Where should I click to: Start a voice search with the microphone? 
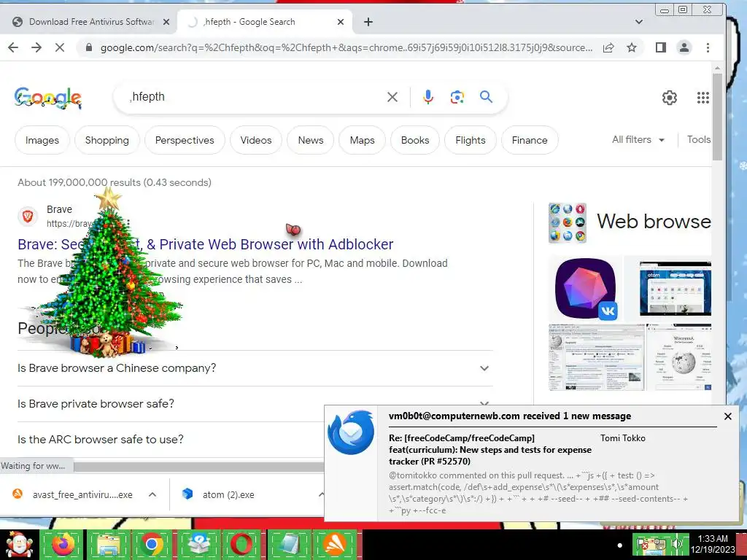tap(427, 97)
